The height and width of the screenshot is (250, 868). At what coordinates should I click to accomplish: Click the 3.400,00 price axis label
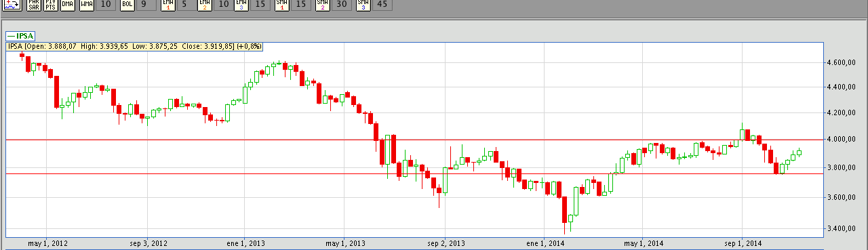(841, 229)
